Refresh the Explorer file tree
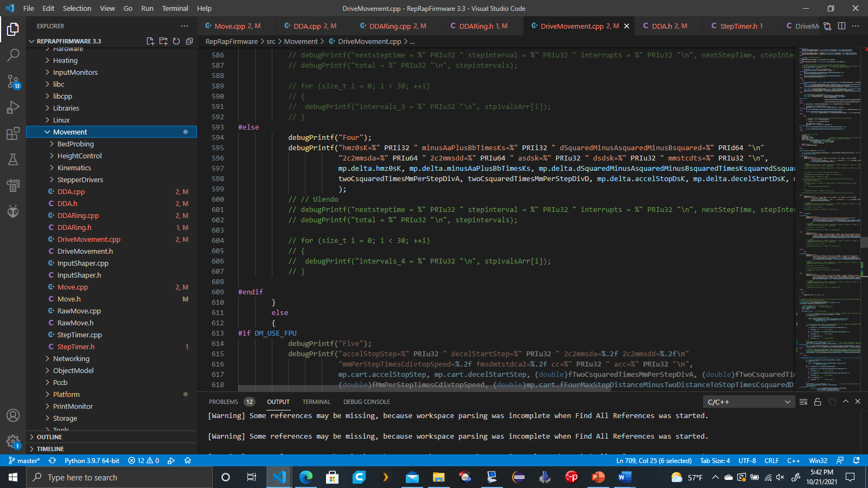The height and width of the screenshot is (488, 868). 176,41
